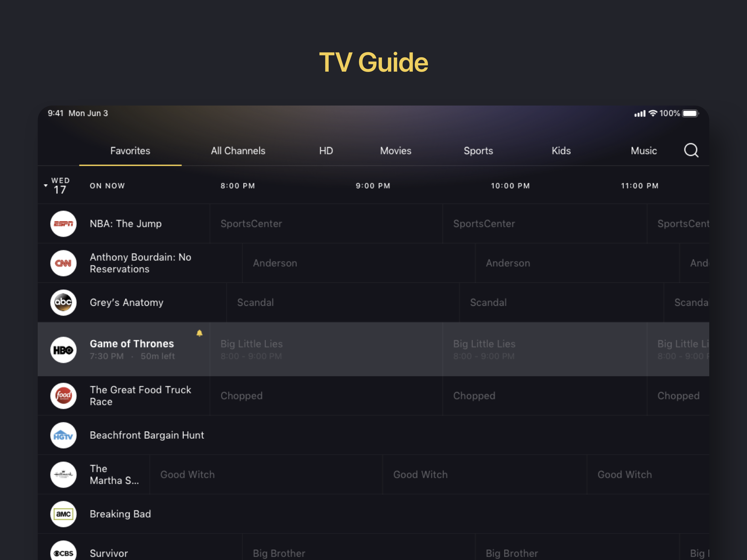747x560 pixels.
Task: Select the HGTV channel logo
Action: (x=63, y=435)
